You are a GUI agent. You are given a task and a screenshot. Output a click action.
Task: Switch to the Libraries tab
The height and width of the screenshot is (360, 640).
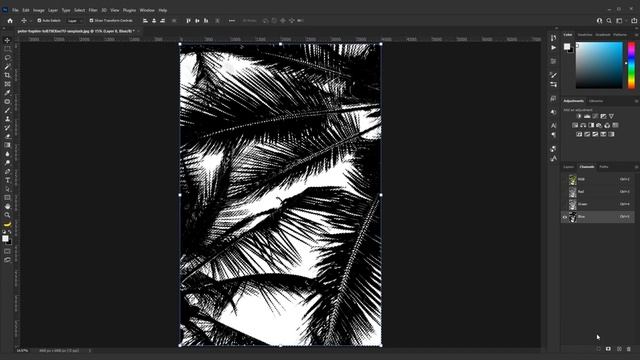[596, 101]
